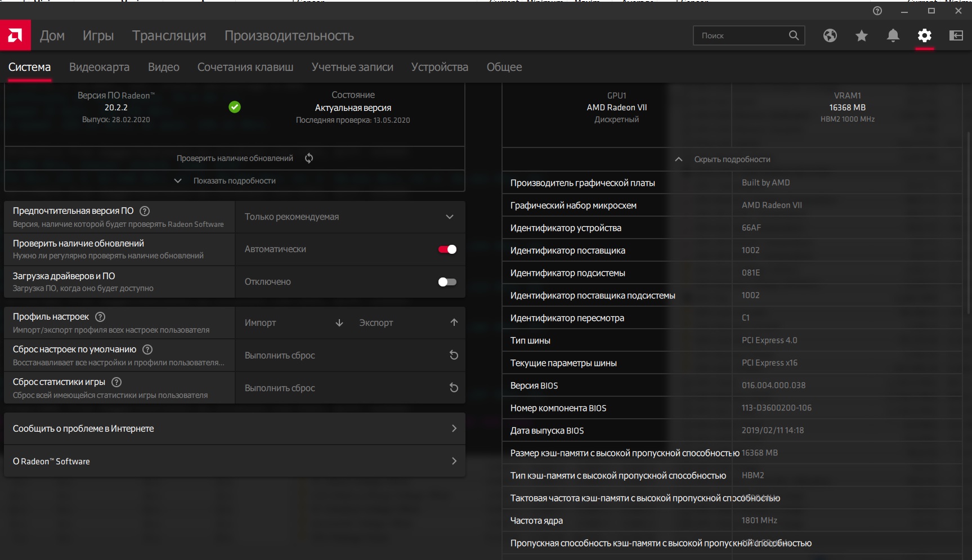Click help icon next to Профиль настроек

click(100, 317)
